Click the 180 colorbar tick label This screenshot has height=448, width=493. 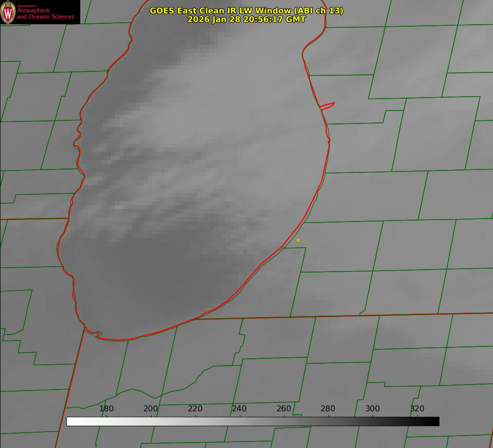(x=107, y=409)
